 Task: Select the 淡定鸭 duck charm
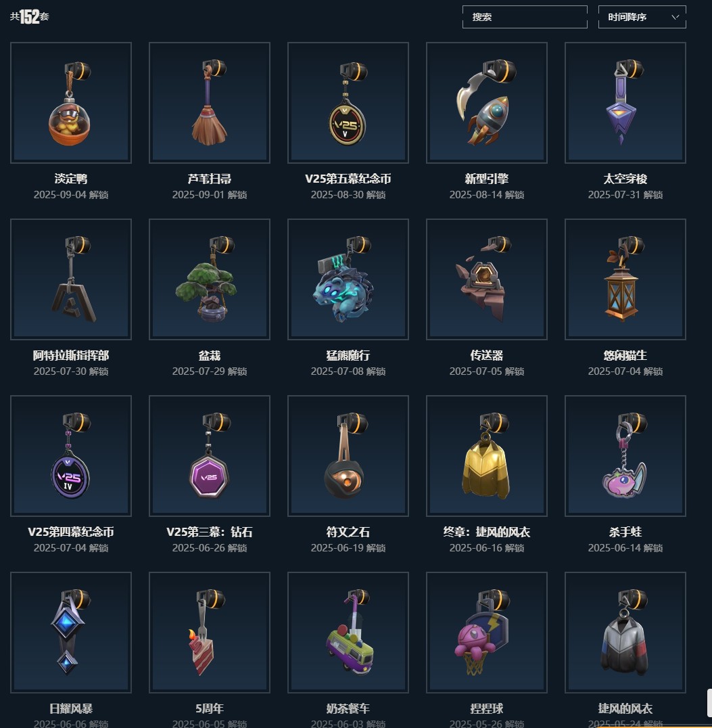[71, 103]
